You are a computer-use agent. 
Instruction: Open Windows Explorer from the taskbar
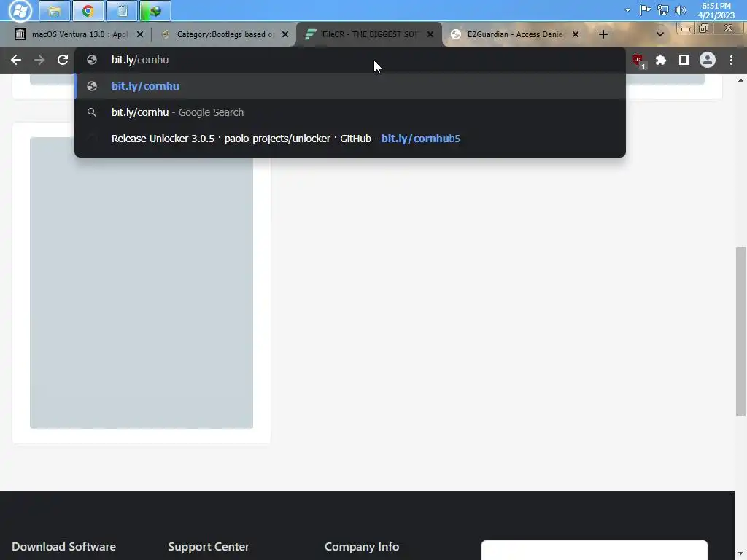(x=54, y=11)
